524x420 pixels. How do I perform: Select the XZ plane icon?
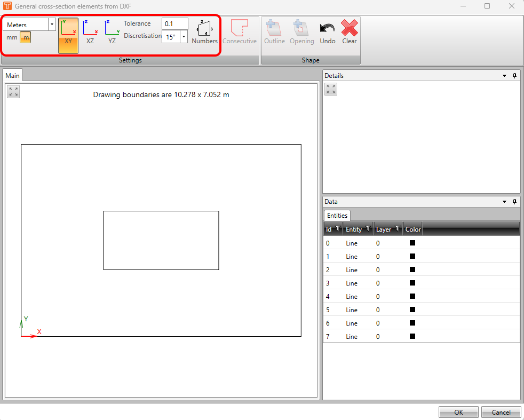tap(90, 29)
